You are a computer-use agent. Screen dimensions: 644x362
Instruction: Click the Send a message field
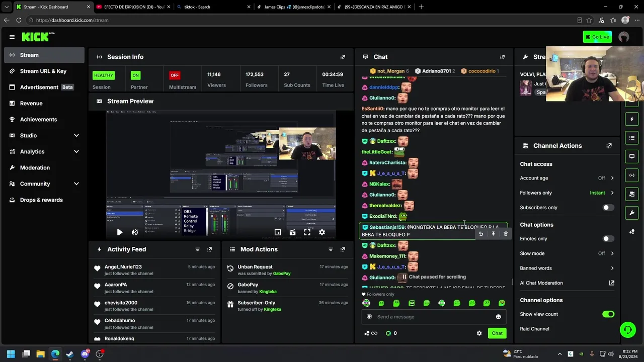pos(434,317)
